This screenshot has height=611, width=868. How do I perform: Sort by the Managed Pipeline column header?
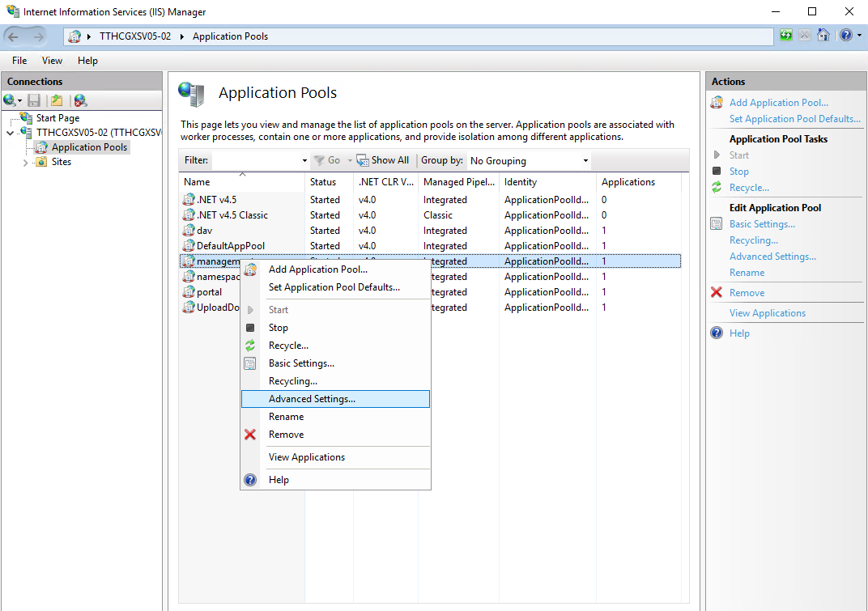(459, 182)
